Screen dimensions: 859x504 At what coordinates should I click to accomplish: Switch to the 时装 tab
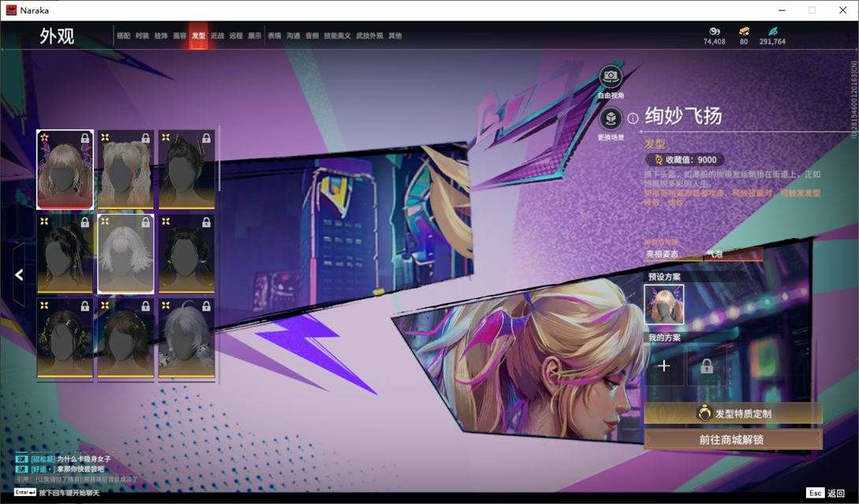pyautogui.click(x=142, y=35)
